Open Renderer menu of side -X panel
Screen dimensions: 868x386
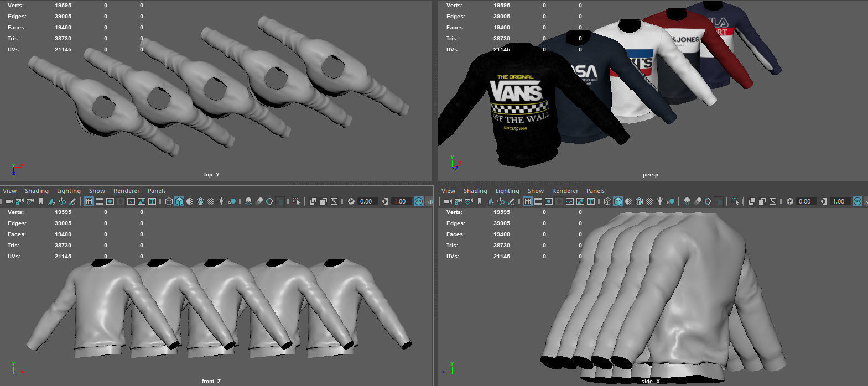tap(565, 191)
